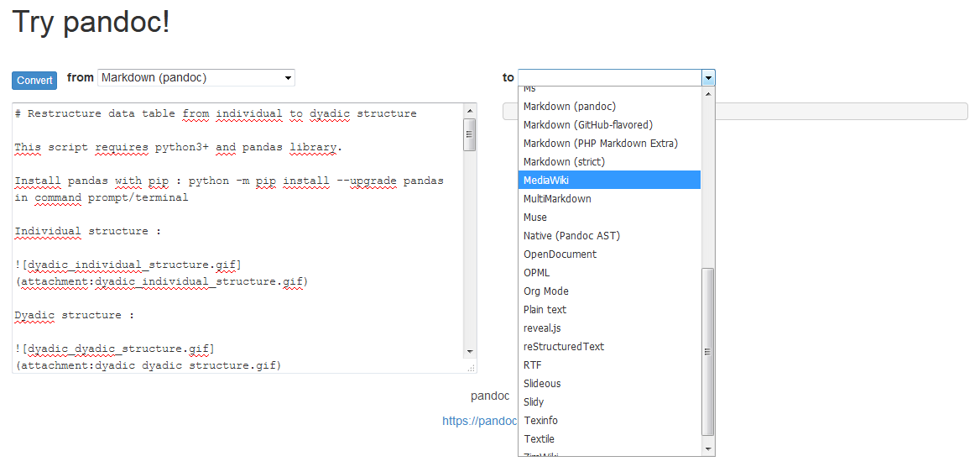The height and width of the screenshot is (472, 980).
Task: Select Markdown (strict) from list
Action: 609,161
